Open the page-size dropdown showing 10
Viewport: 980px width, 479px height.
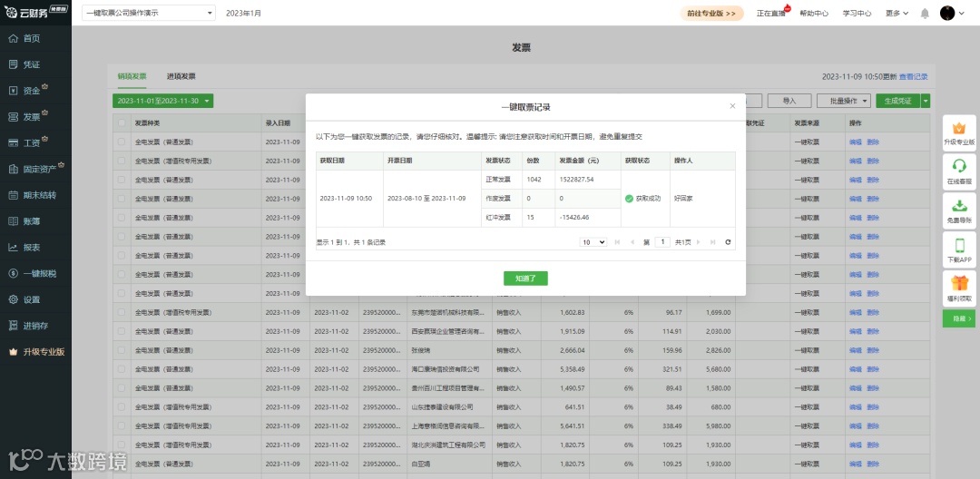(x=593, y=241)
